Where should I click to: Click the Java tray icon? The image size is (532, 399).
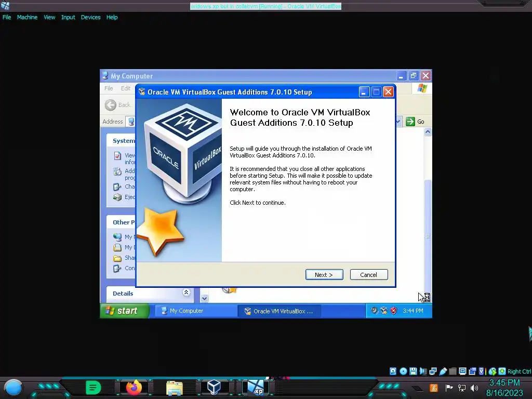coord(433,388)
